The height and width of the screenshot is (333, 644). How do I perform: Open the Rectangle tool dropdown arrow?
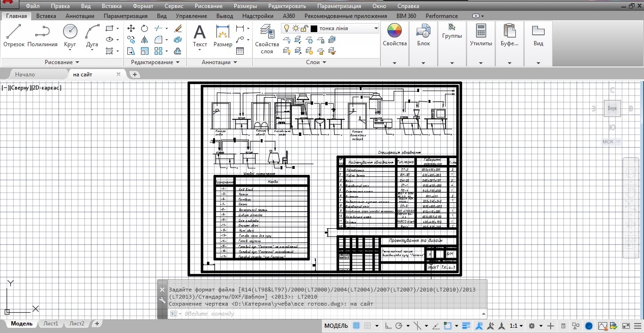pyautogui.click(x=117, y=28)
